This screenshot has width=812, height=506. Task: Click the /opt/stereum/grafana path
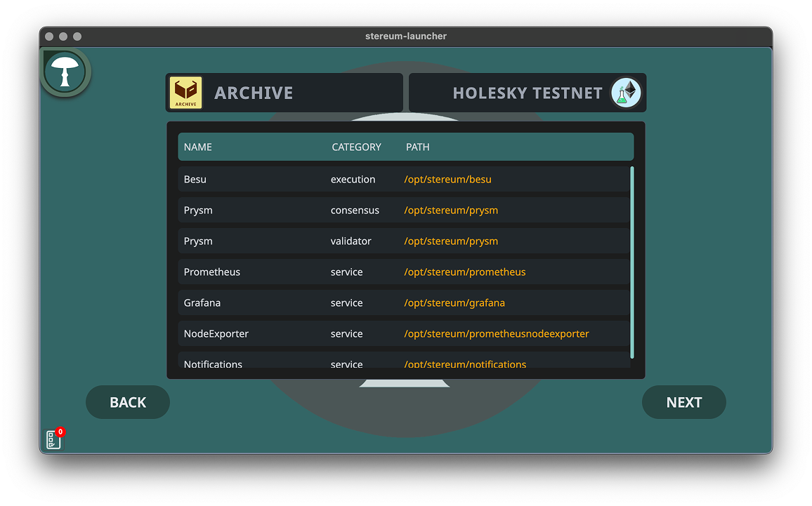click(x=454, y=302)
